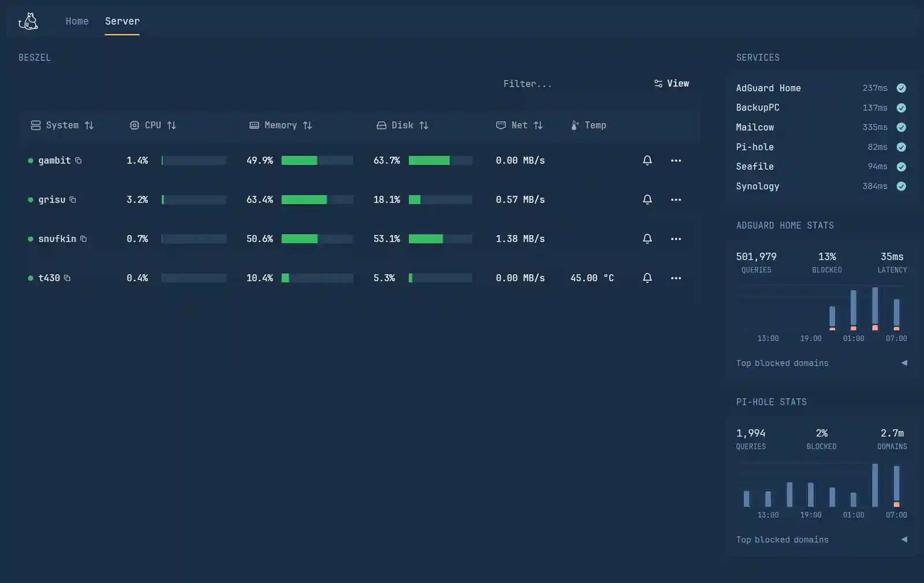The width and height of the screenshot is (924, 583).
Task: Open the Synology service link
Action: point(757,186)
